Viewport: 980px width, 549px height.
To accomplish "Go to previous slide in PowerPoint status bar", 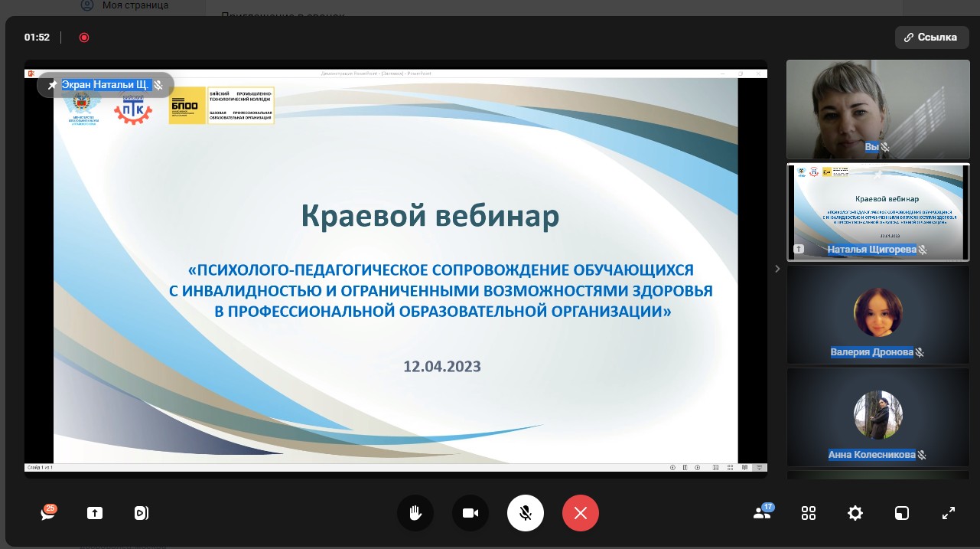I will click(x=672, y=467).
